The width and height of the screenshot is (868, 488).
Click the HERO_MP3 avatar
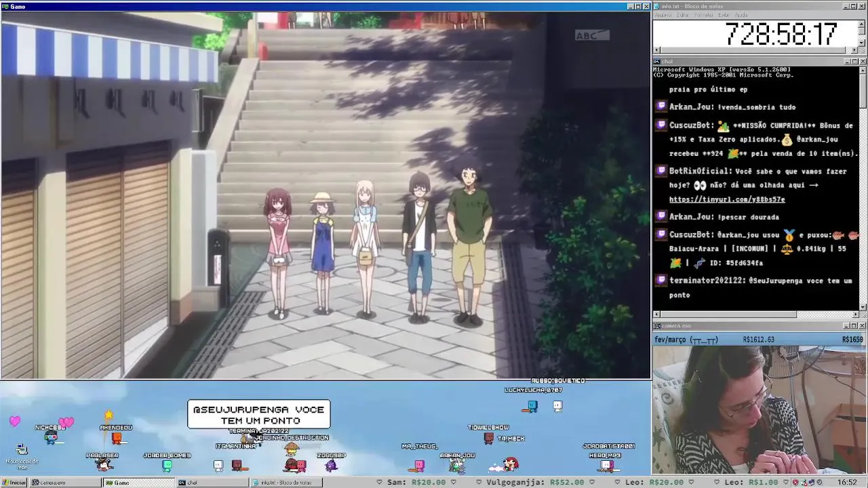pos(606,465)
